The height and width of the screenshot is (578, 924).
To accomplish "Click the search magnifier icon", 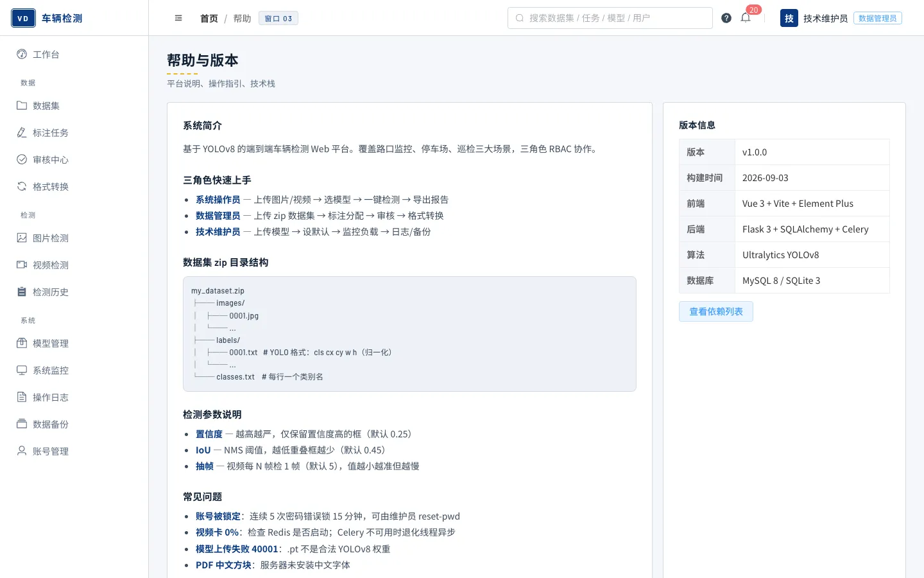I will 520,18.
